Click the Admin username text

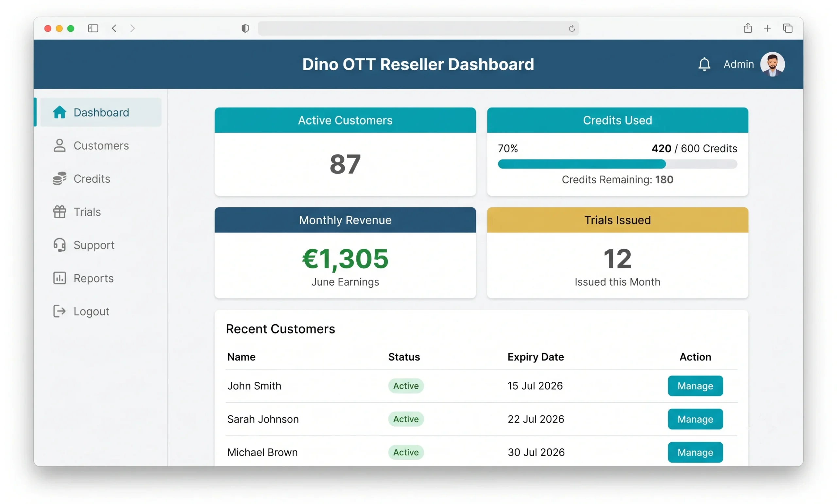coord(739,64)
